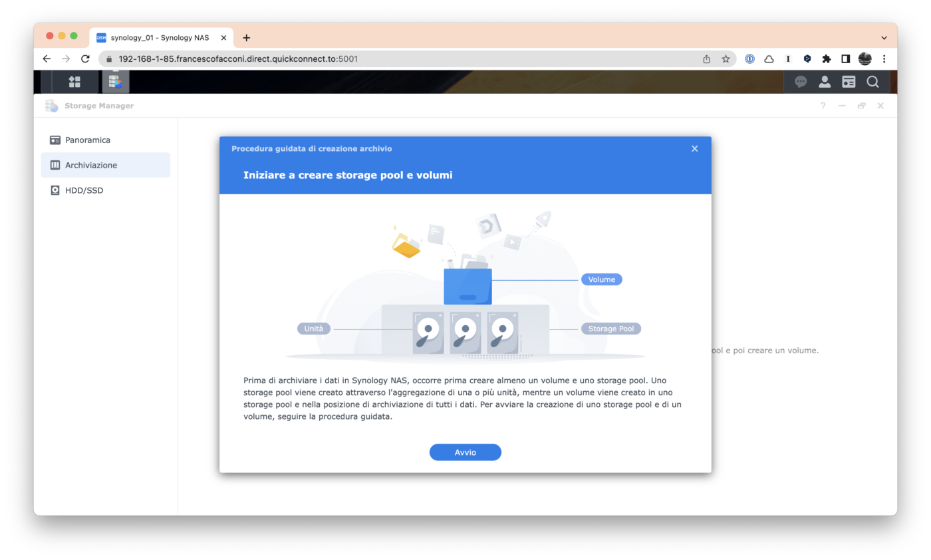
Task: Click the Unità label in the illustration
Action: pos(314,329)
